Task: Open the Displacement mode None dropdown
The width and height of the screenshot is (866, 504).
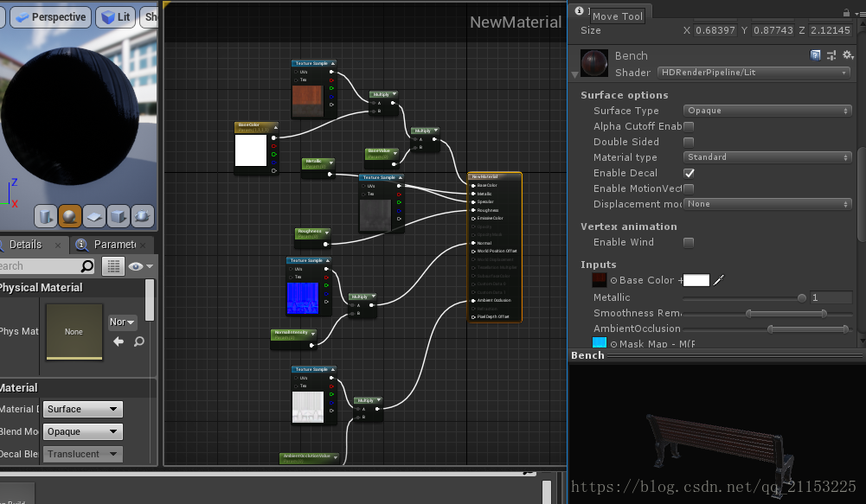Action: click(767, 204)
